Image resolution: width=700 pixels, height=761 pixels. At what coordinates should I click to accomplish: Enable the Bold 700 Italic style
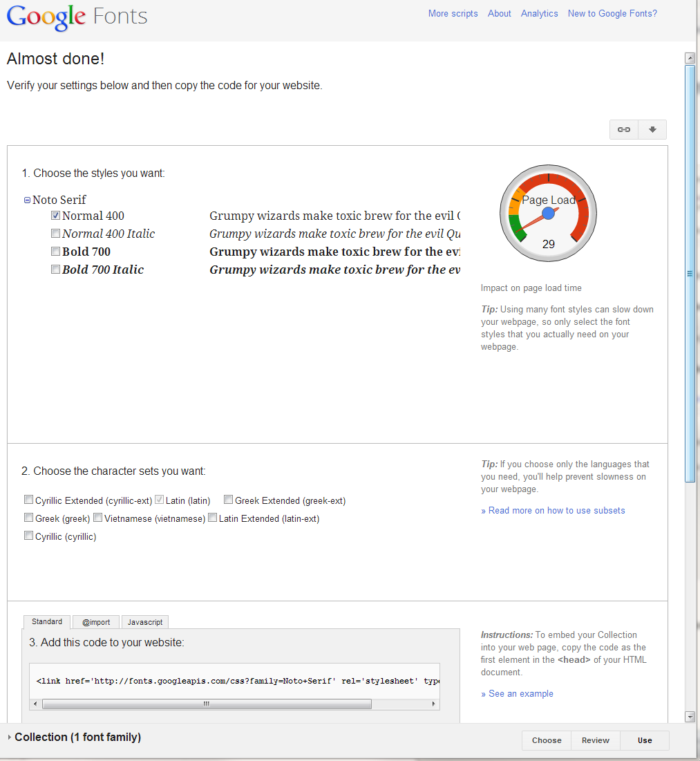tap(55, 269)
